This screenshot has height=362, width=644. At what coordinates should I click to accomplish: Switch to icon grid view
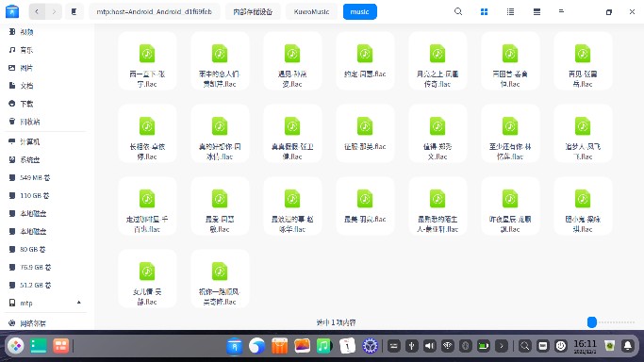(485, 12)
